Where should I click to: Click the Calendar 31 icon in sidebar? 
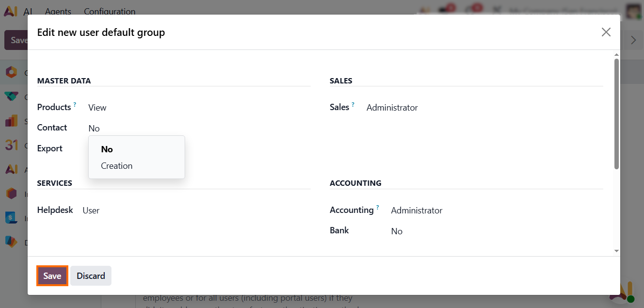(11, 145)
